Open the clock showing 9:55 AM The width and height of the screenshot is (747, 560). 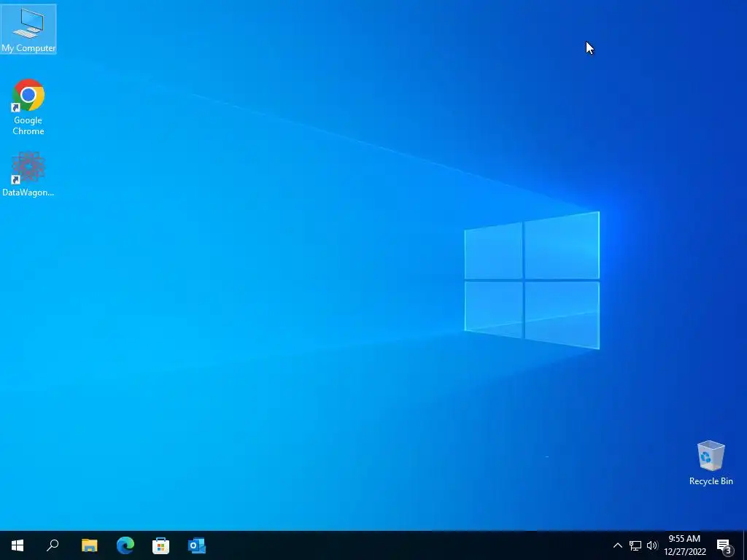[685, 545]
